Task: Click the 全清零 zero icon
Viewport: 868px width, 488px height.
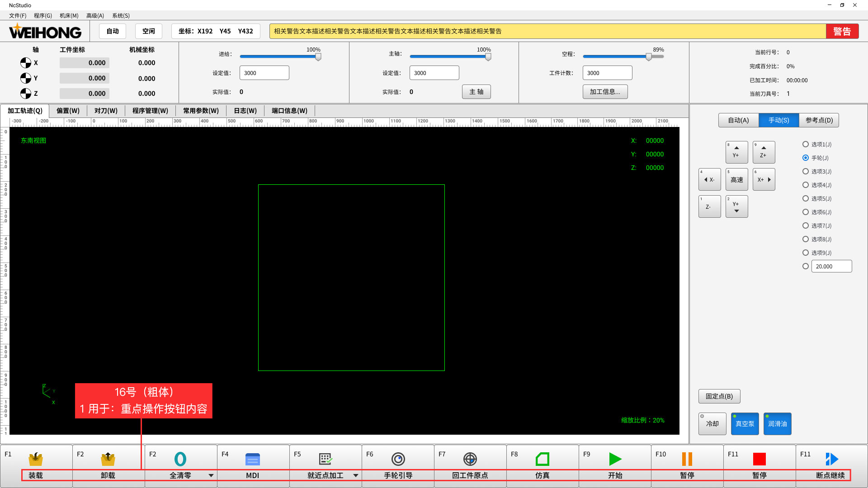Action: click(180, 459)
